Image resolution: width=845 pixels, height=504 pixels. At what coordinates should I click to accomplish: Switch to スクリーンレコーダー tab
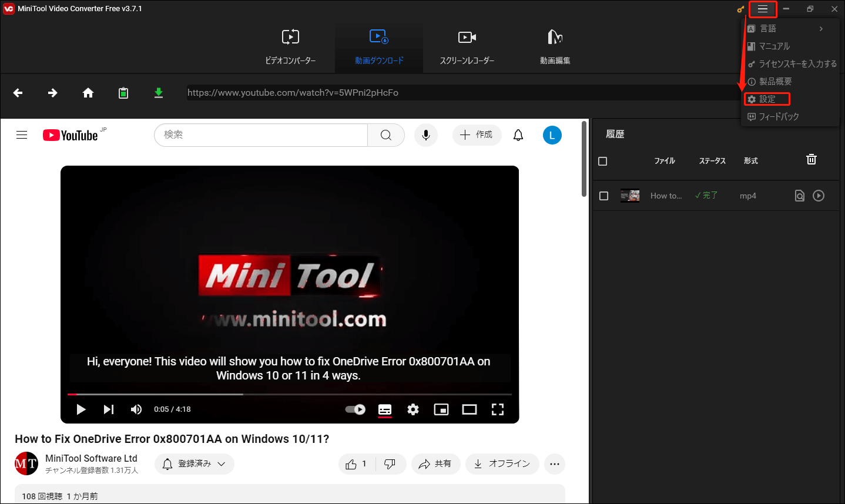tap(467, 48)
